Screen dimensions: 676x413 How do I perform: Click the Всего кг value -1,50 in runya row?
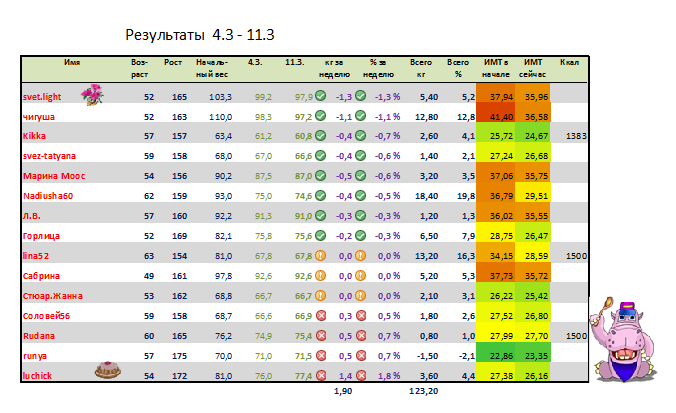426,356
